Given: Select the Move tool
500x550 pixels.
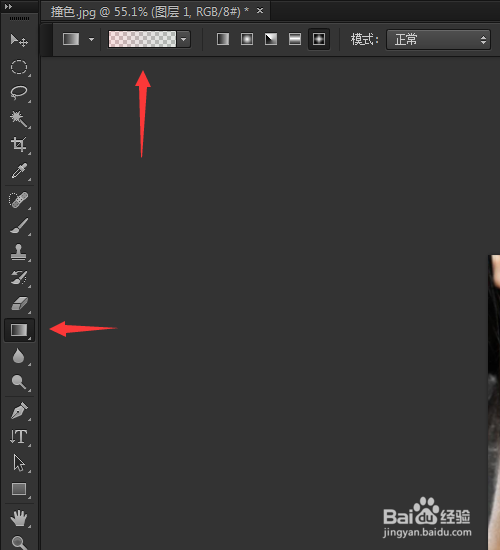Looking at the screenshot, I should tap(19, 40).
